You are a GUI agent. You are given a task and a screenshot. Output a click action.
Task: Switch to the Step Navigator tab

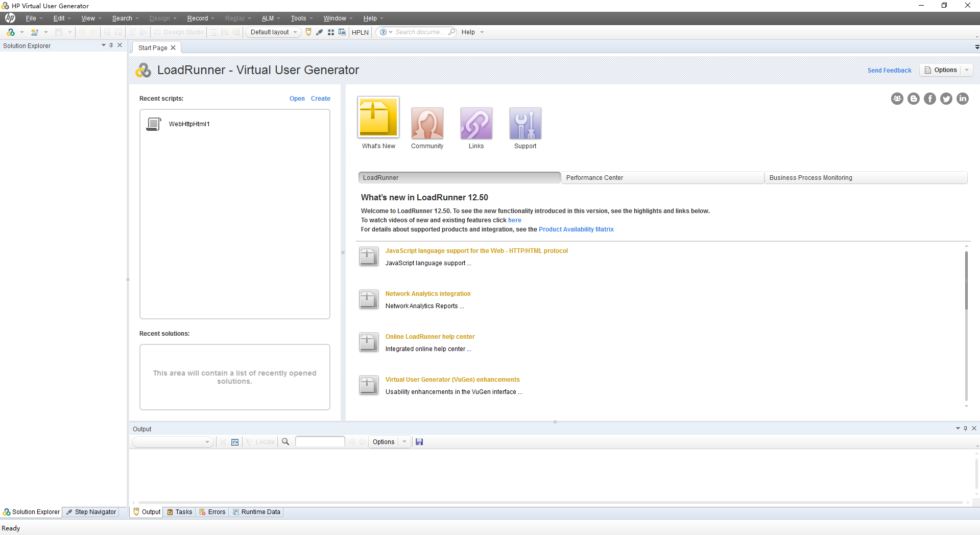(x=91, y=512)
